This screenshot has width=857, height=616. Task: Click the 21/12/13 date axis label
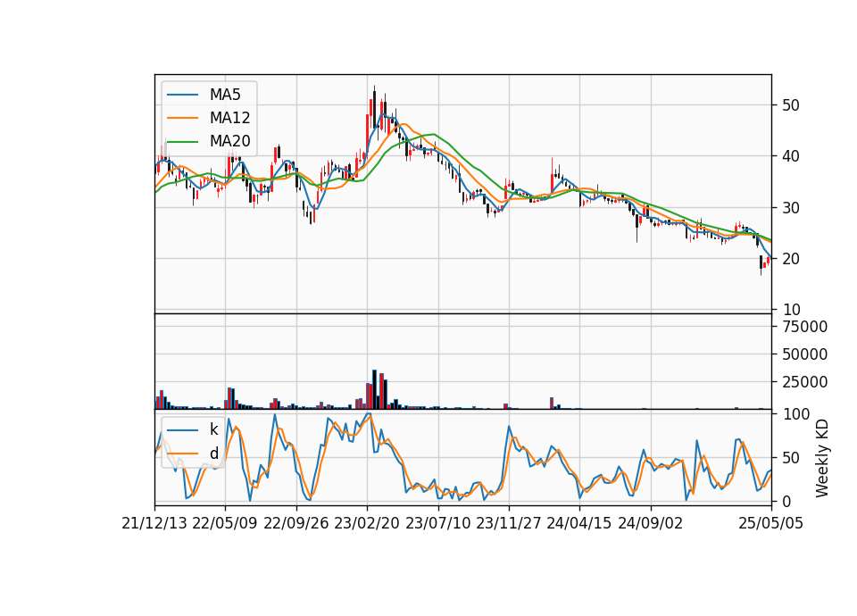pyautogui.click(x=154, y=523)
